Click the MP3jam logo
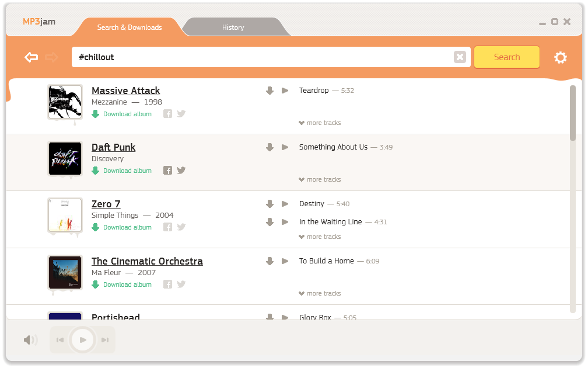The height and width of the screenshot is (368, 588). [x=39, y=22]
